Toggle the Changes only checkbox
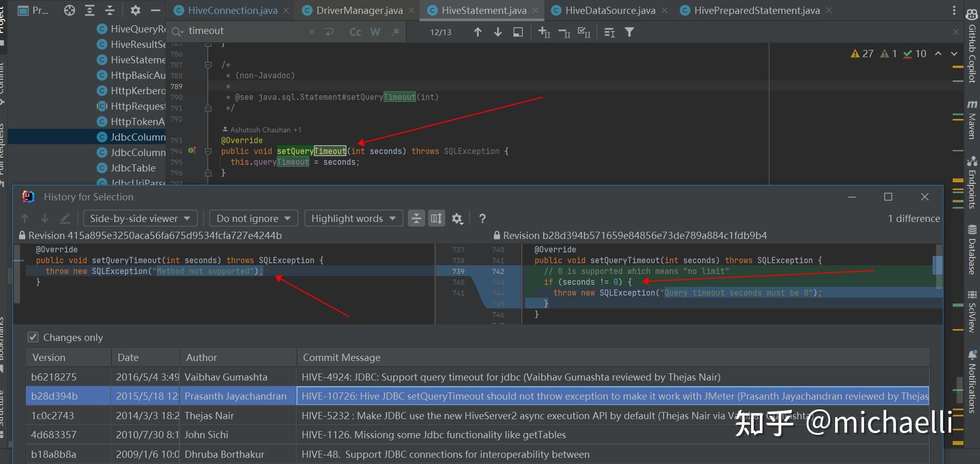This screenshot has width=980, height=464. tap(33, 337)
